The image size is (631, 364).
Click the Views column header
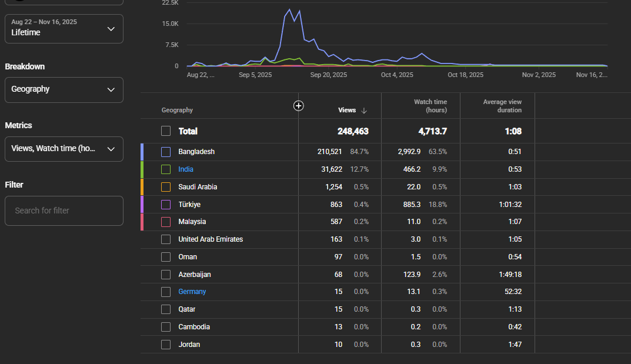coord(347,110)
